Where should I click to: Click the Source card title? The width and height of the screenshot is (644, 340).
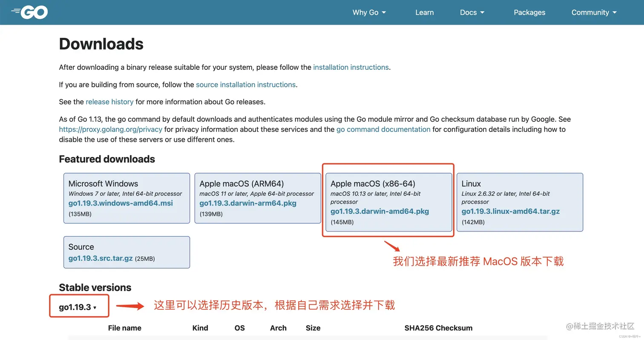tap(81, 247)
